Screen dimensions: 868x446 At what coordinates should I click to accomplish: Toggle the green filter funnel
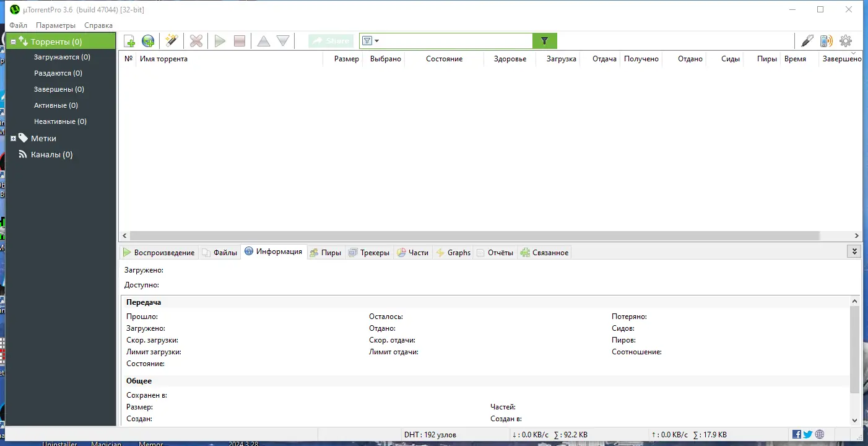point(544,40)
